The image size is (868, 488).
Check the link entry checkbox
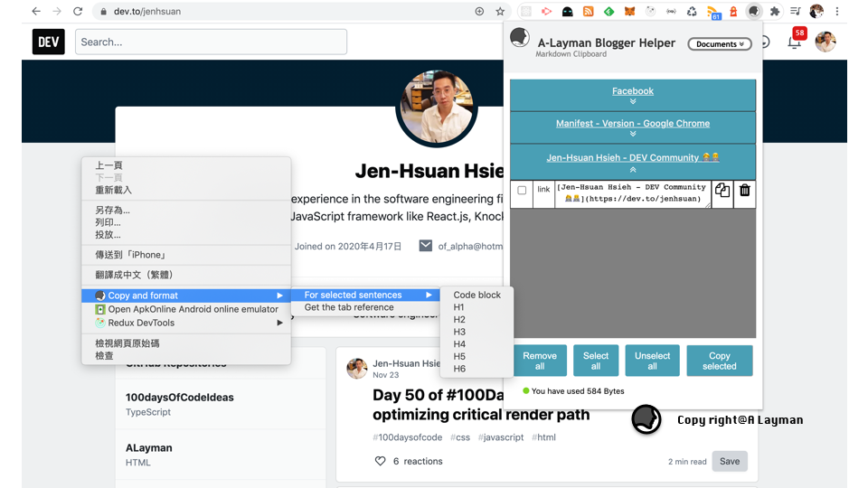point(522,191)
